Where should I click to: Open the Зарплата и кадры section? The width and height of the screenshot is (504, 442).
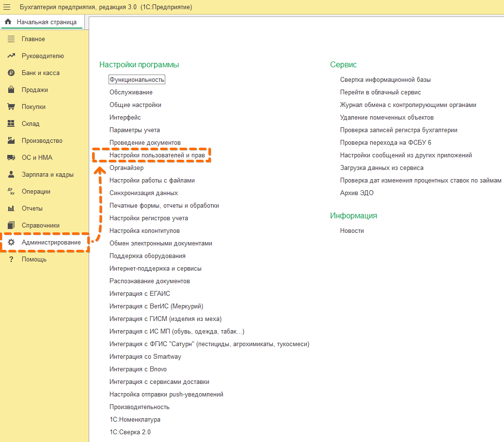[x=47, y=175]
